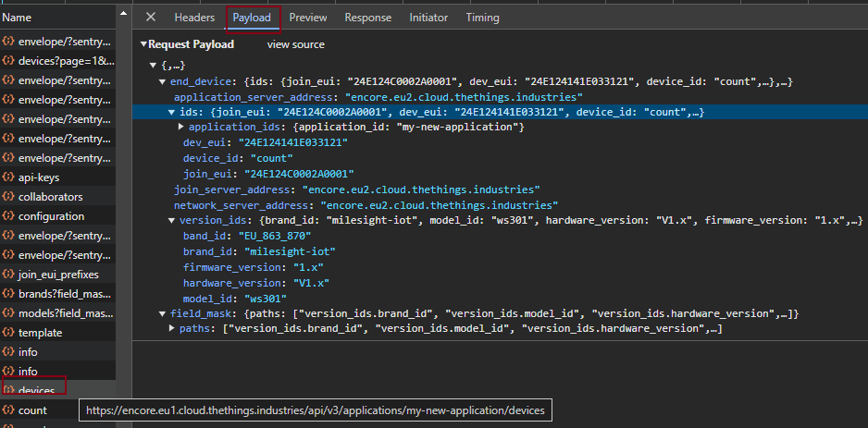Viewport: 868px width, 428px height.
Task: Select the highlighted devices request row
Action: pos(57,390)
